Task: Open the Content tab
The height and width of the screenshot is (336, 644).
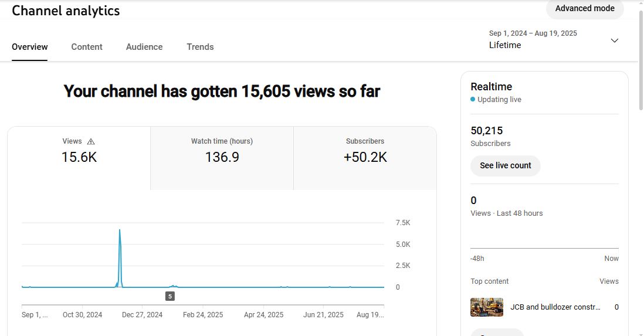Action: 87,47
